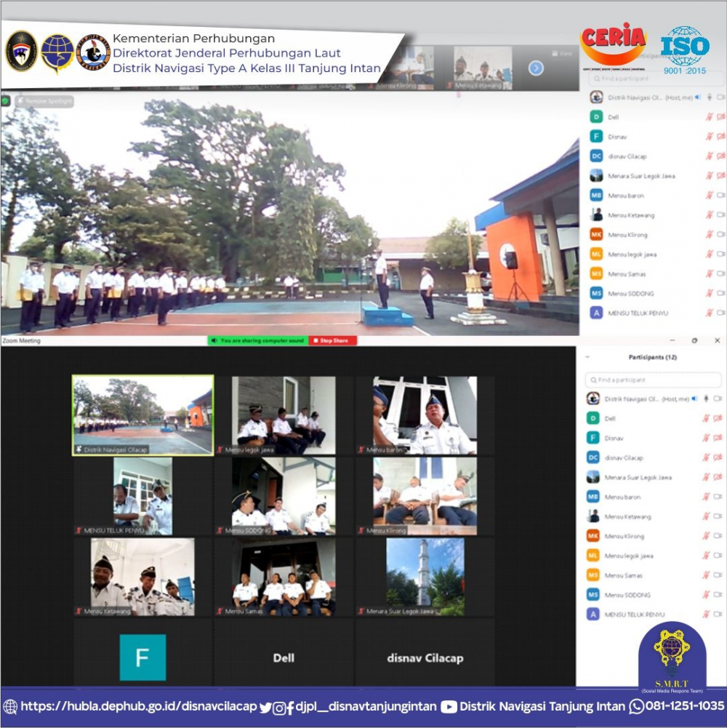Select Mensu legok jawa gallery video tile
Image resolution: width=727 pixels, height=728 pixels.
click(x=284, y=415)
